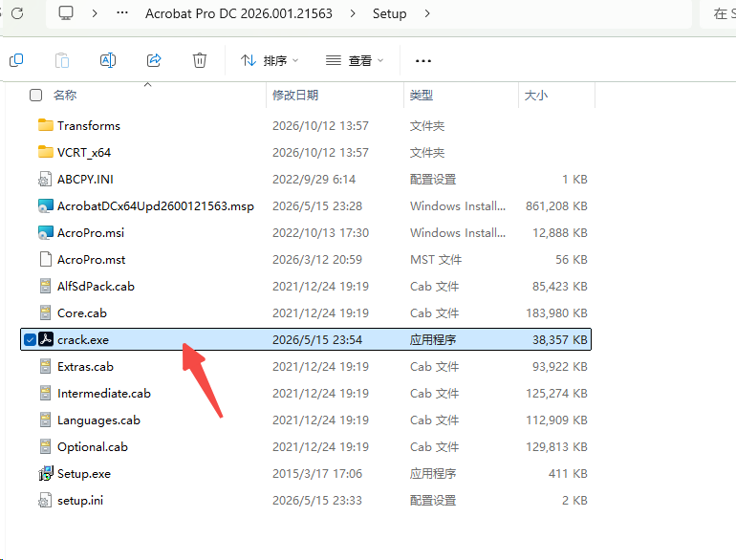Click the crack.exe Acrobat icon

click(46, 339)
